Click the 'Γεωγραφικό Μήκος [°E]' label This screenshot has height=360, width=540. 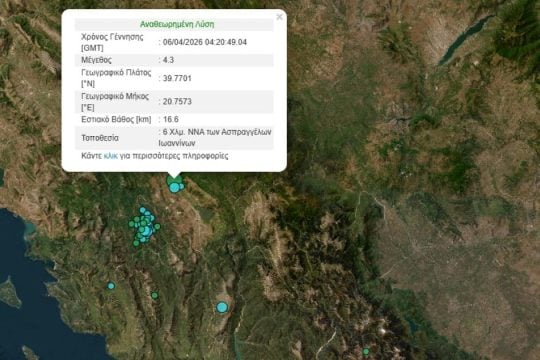coord(115,102)
